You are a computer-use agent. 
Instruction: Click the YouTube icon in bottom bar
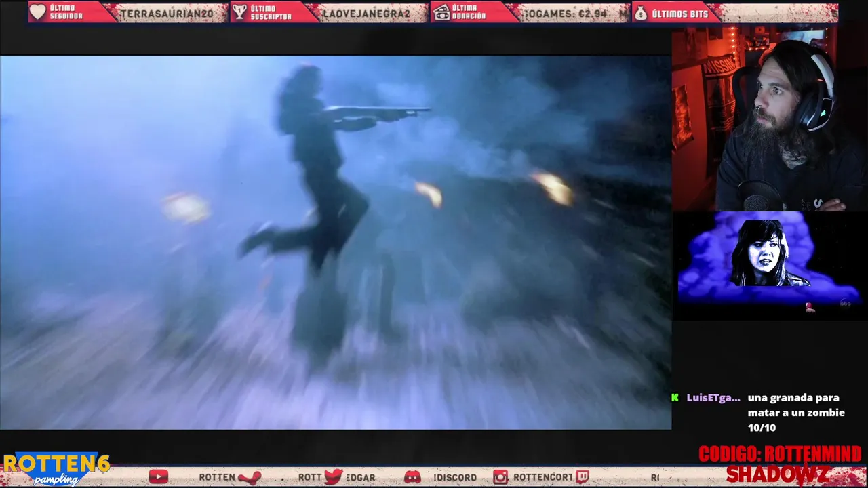click(x=158, y=477)
